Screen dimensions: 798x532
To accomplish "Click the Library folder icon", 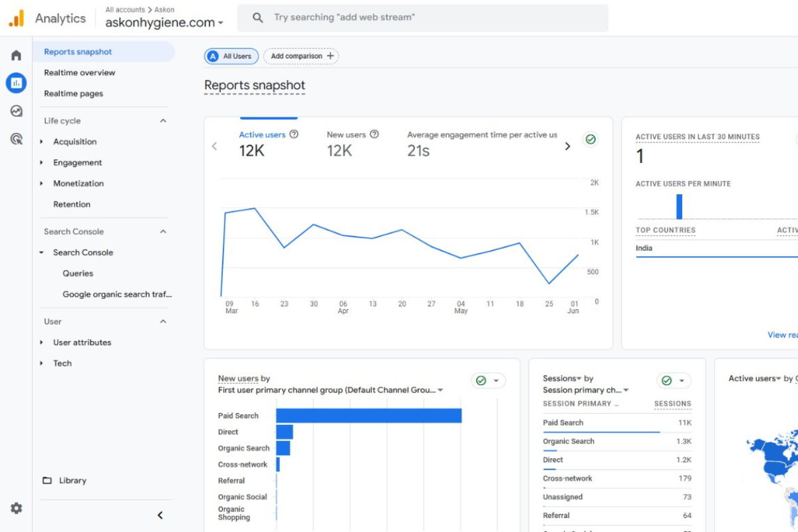I will click(47, 480).
